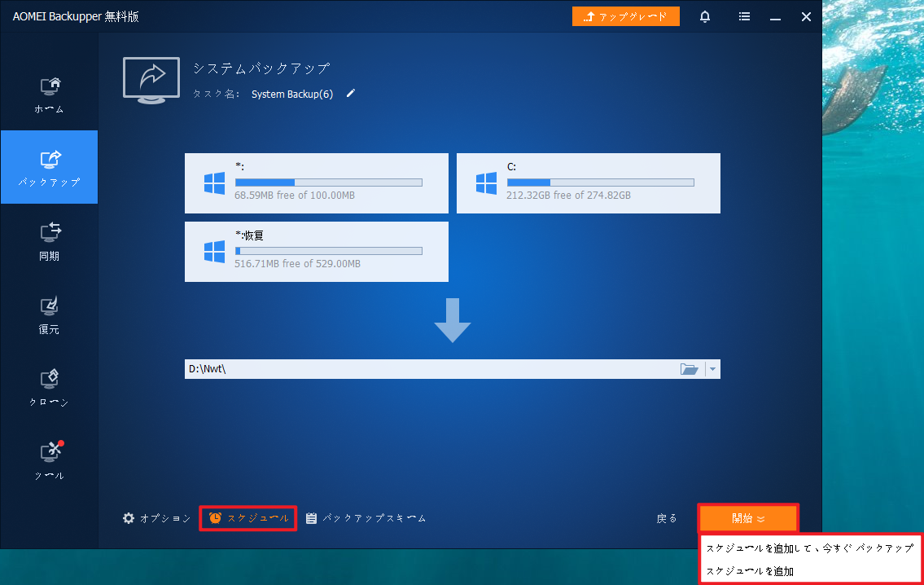The width and height of the screenshot is (924, 585).
Task: Click Windows logo on *:恢复 partition card
Action: tap(214, 252)
